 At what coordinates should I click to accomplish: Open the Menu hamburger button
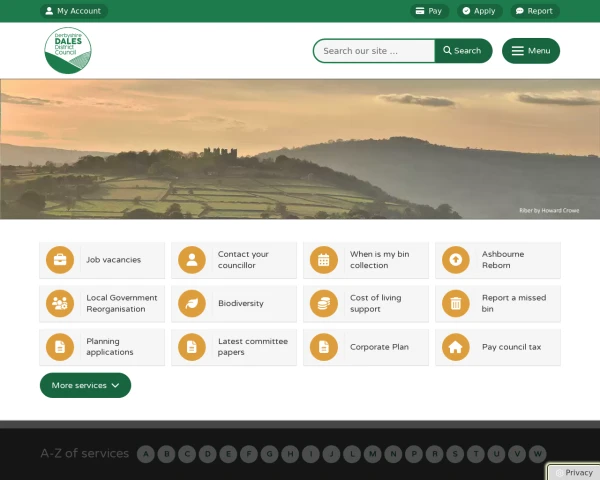tap(531, 51)
